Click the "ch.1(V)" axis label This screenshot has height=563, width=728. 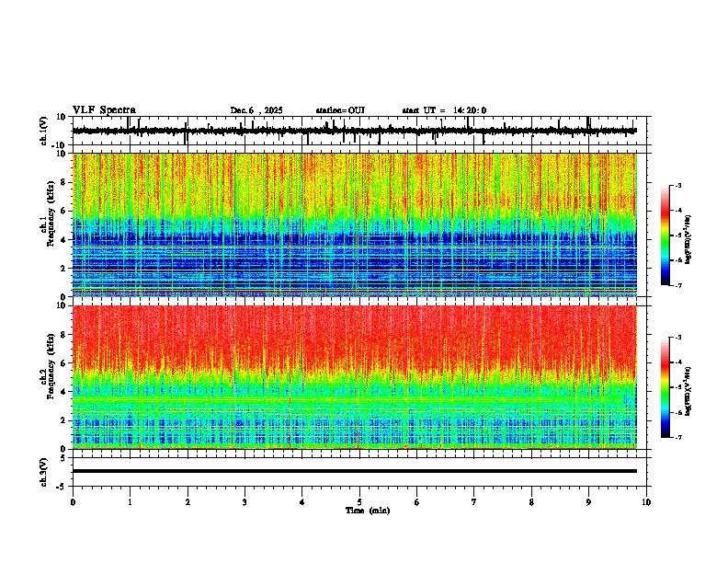[44, 131]
